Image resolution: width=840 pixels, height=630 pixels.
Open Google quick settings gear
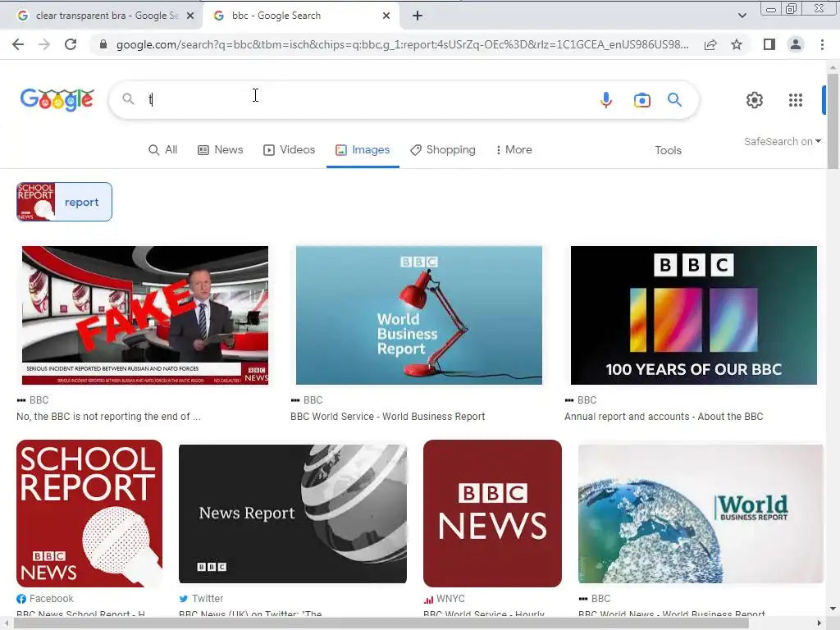(x=755, y=100)
